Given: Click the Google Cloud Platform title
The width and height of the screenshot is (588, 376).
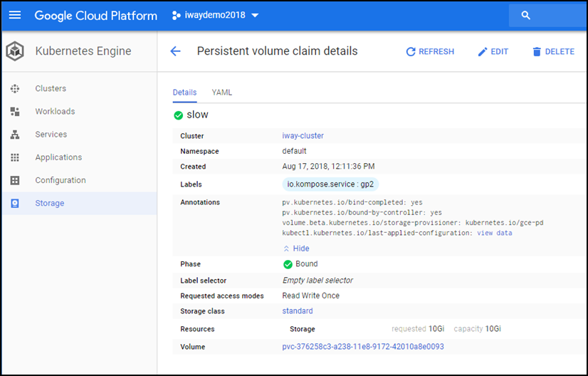Looking at the screenshot, I should pos(96,16).
